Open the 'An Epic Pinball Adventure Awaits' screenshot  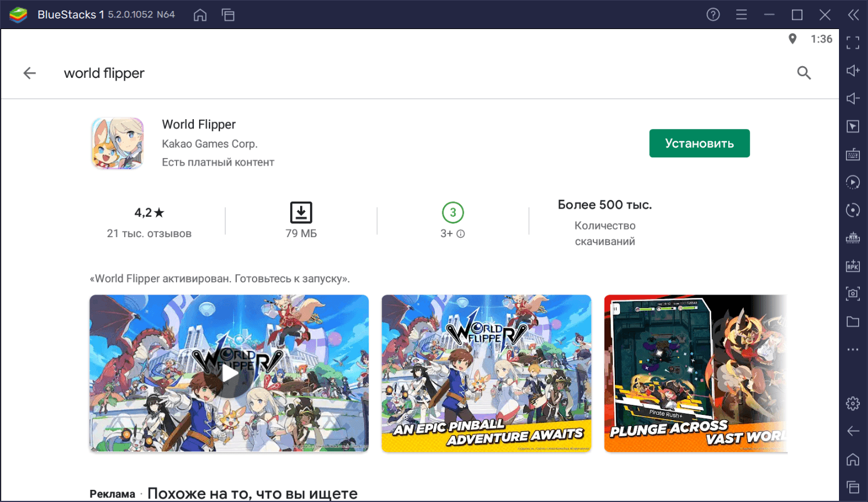click(x=486, y=373)
